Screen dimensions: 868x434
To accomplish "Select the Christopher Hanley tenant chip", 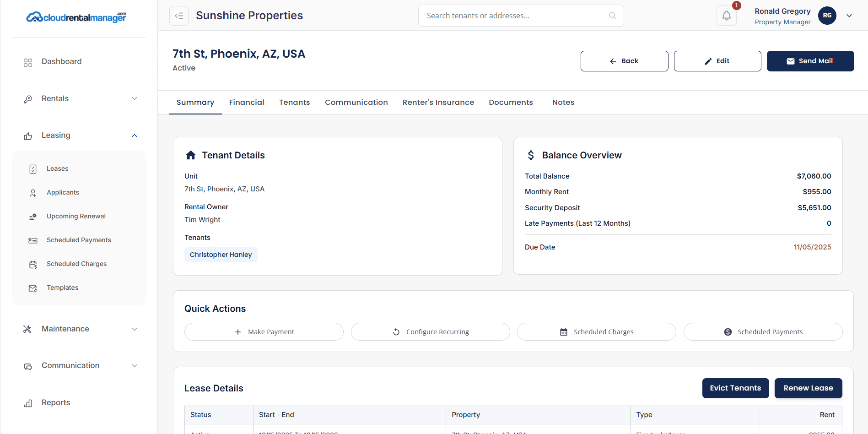I will click(x=221, y=255).
